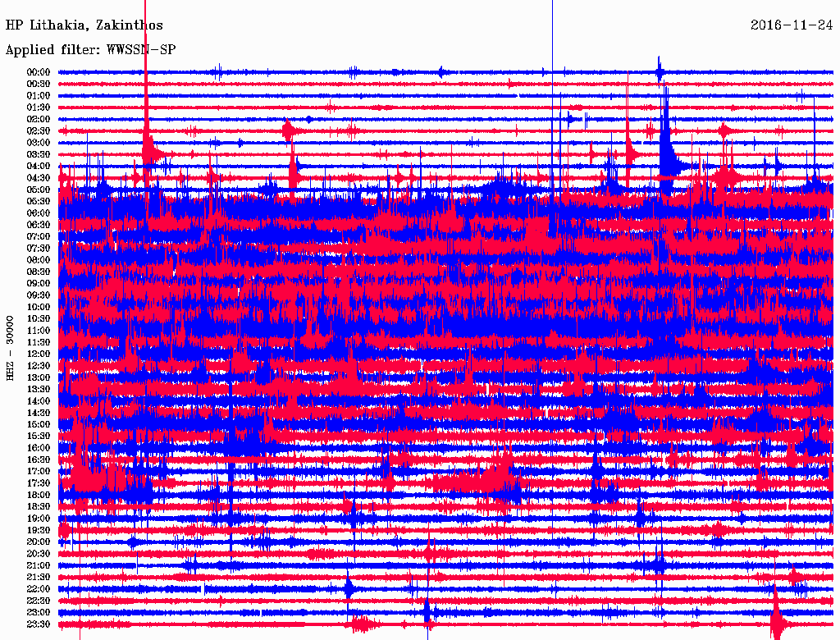Image resolution: width=840 pixels, height=640 pixels.
Task: Select the 01:00 time label
Action: point(39,95)
